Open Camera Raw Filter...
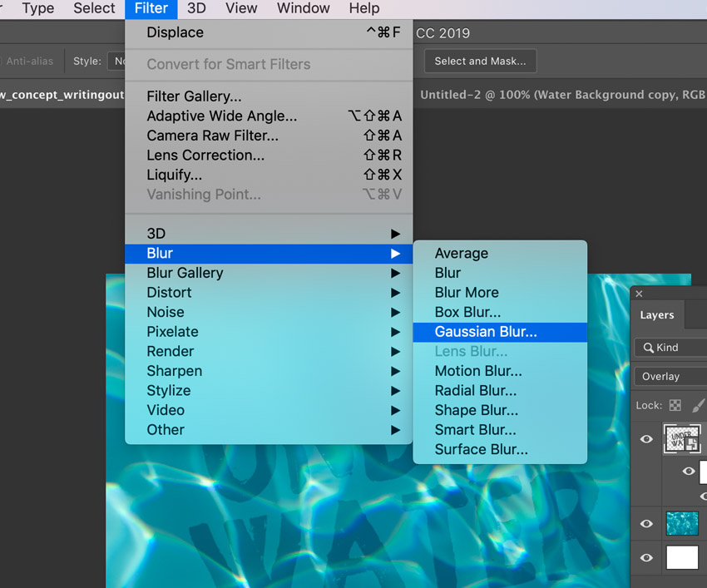 (x=269, y=136)
